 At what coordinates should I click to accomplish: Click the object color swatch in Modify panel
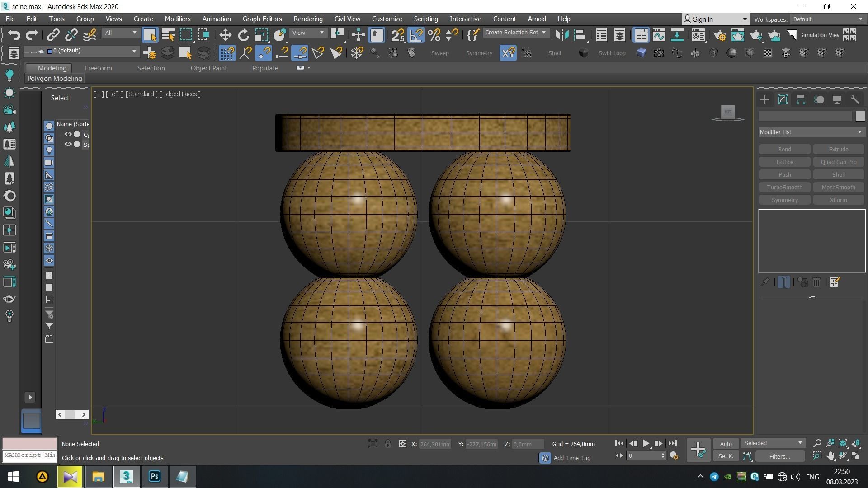[x=860, y=116]
